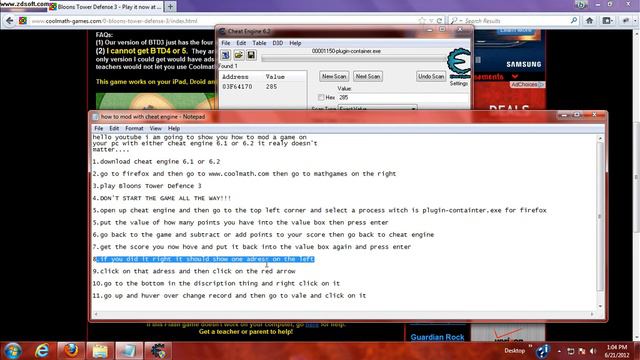Click the Notepad scroll down arrow
The height and width of the screenshot is (360, 640).
[600, 306]
